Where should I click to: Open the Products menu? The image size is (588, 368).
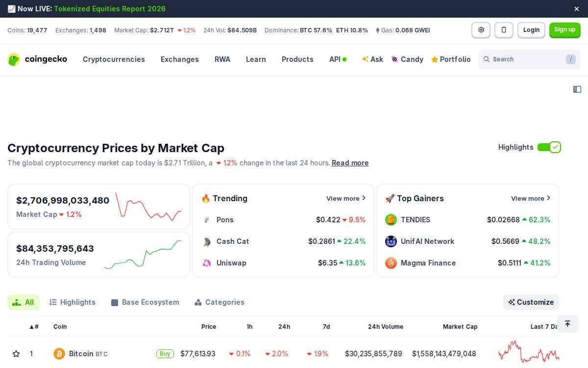point(297,59)
